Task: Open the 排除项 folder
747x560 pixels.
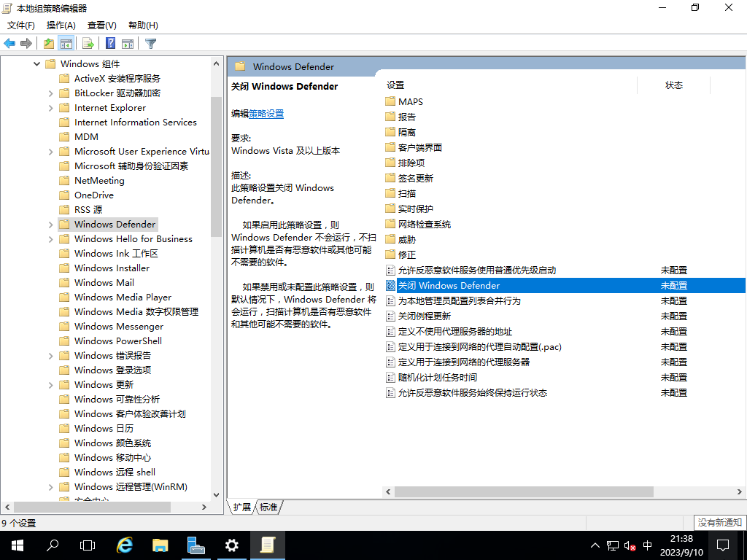Action: click(405, 163)
